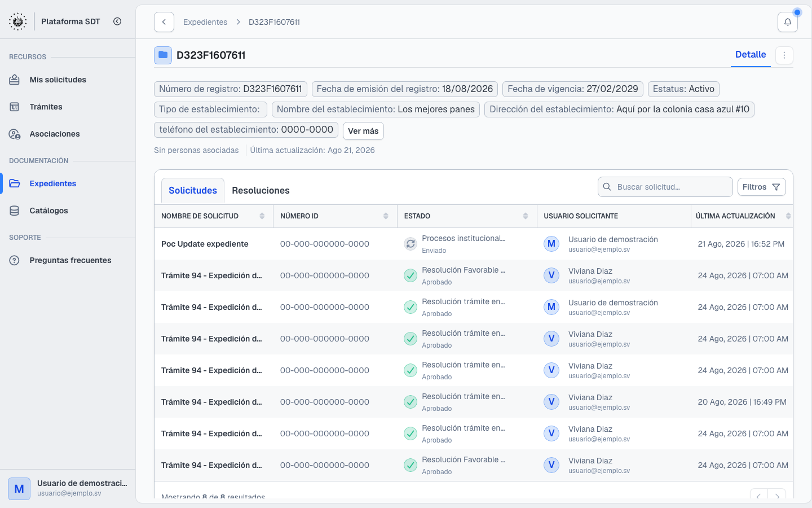Click the date 20 Ago, 2026 | 16:49 PM

[x=742, y=402]
